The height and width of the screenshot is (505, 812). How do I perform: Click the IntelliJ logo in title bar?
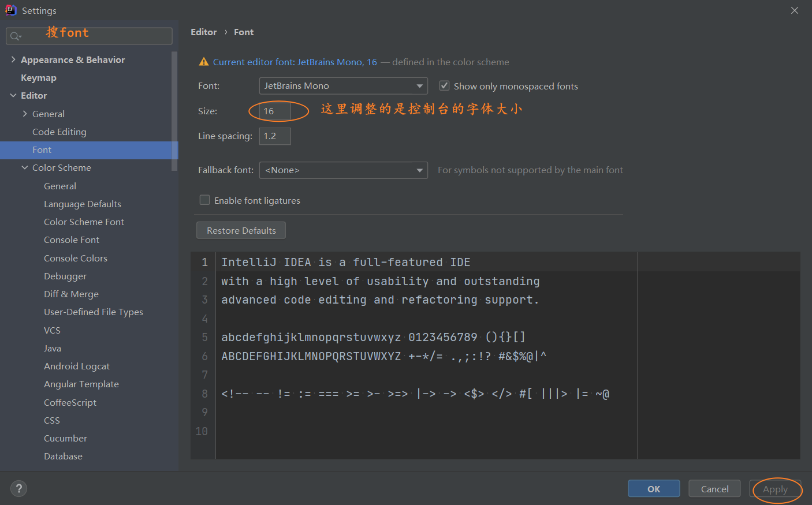tap(10, 10)
